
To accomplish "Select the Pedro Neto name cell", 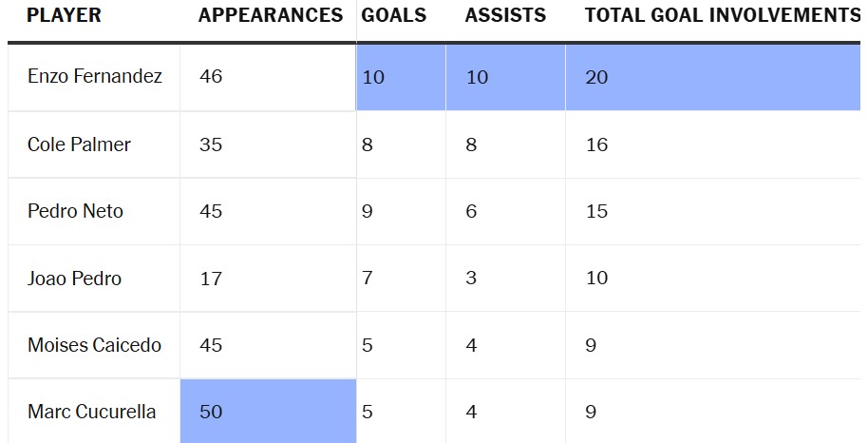I will [x=76, y=211].
